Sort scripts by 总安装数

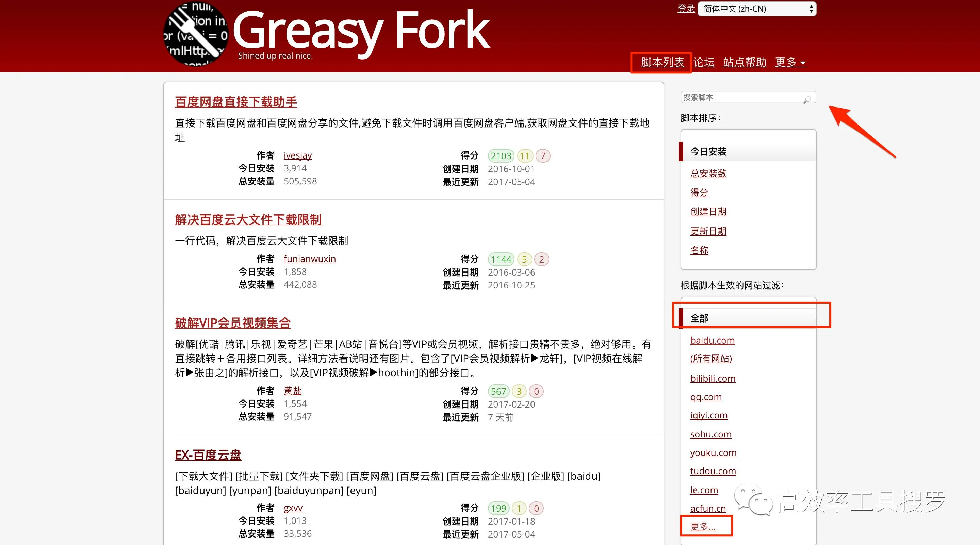click(708, 174)
